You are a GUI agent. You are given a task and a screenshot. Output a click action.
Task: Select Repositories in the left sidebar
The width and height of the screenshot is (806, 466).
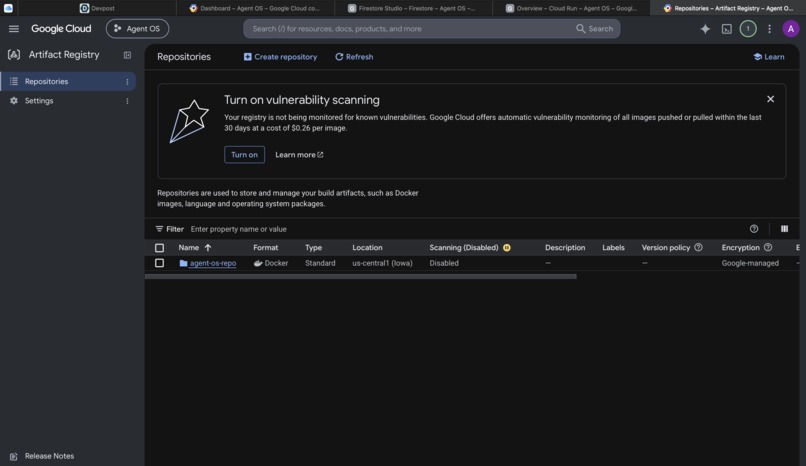67,81
